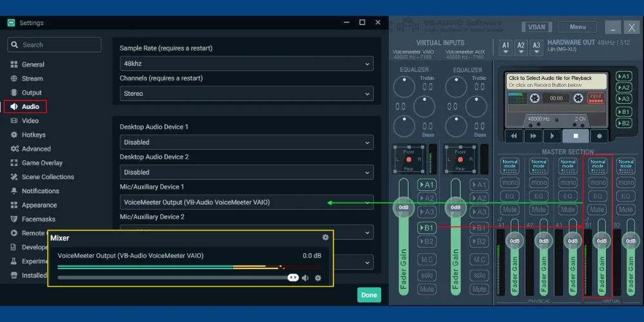Mute VoiceMeeter Output via speaker icon
644x322 pixels.
point(305,278)
